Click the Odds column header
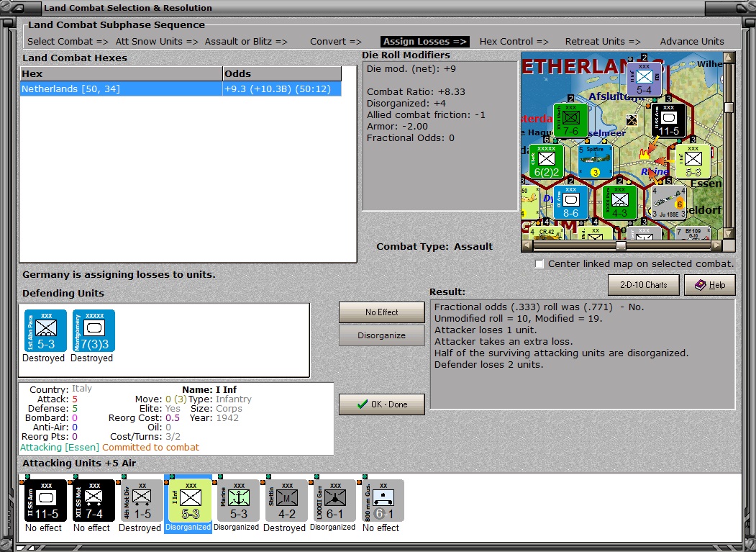 point(282,74)
